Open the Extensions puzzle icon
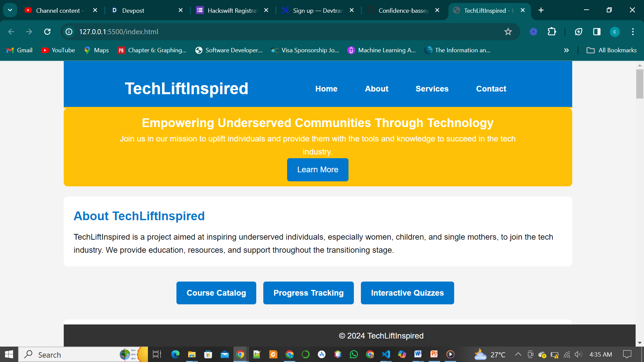 coord(552,32)
